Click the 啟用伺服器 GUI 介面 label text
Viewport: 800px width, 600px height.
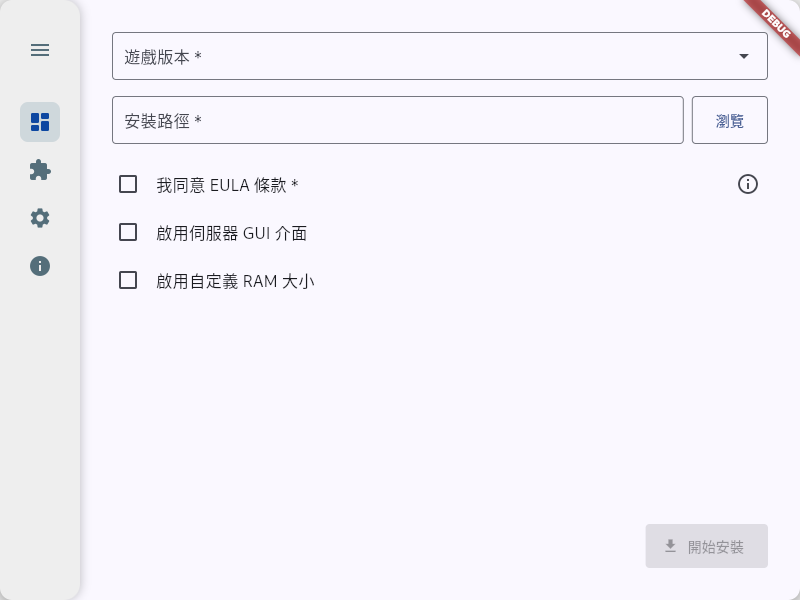pyautogui.click(x=231, y=233)
